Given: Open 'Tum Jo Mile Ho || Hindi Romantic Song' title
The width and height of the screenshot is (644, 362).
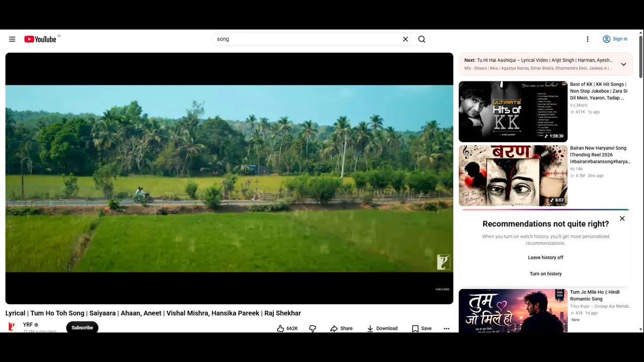Looking at the screenshot, I should click(x=595, y=295).
